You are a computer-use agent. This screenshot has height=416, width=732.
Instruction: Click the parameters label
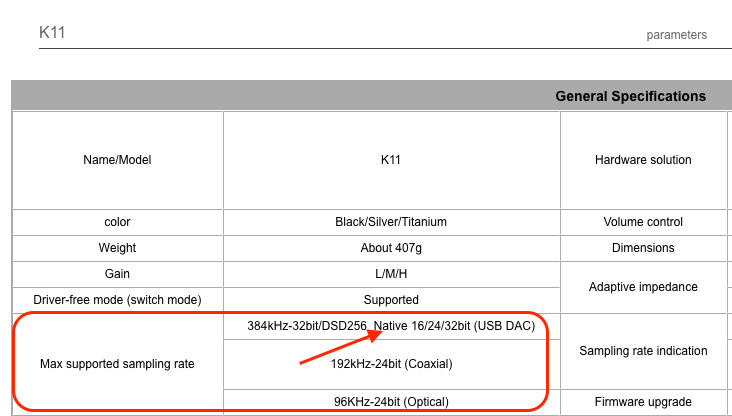click(676, 35)
